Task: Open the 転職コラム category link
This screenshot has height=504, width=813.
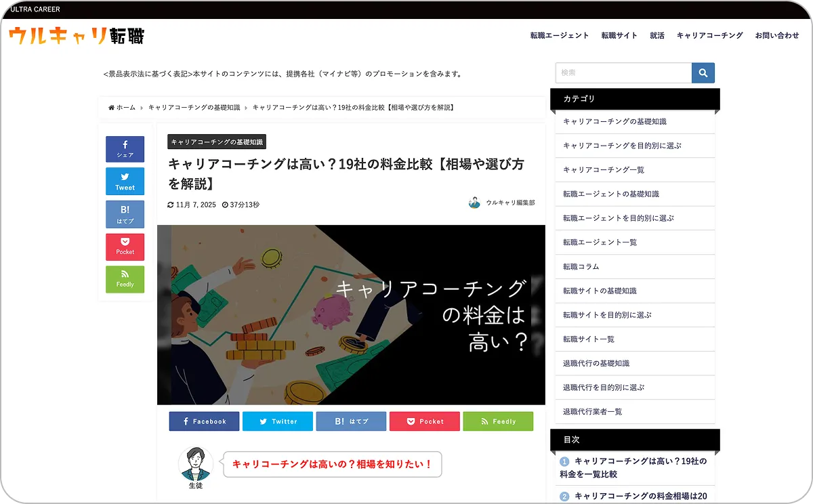Action: click(581, 266)
